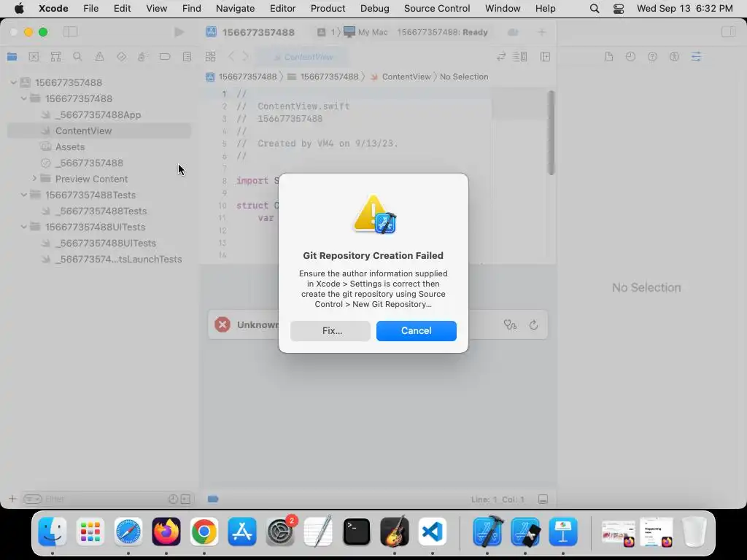Show the Attributes inspector sliders icon
The height and width of the screenshot is (560, 747).
pyautogui.click(x=696, y=57)
